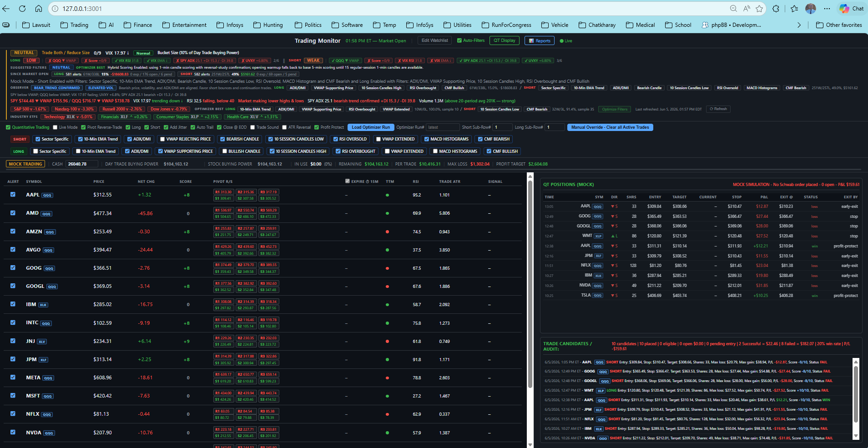This screenshot has width=868, height=448.
Task: Reload the page with refresh icon
Action: coord(22,8)
